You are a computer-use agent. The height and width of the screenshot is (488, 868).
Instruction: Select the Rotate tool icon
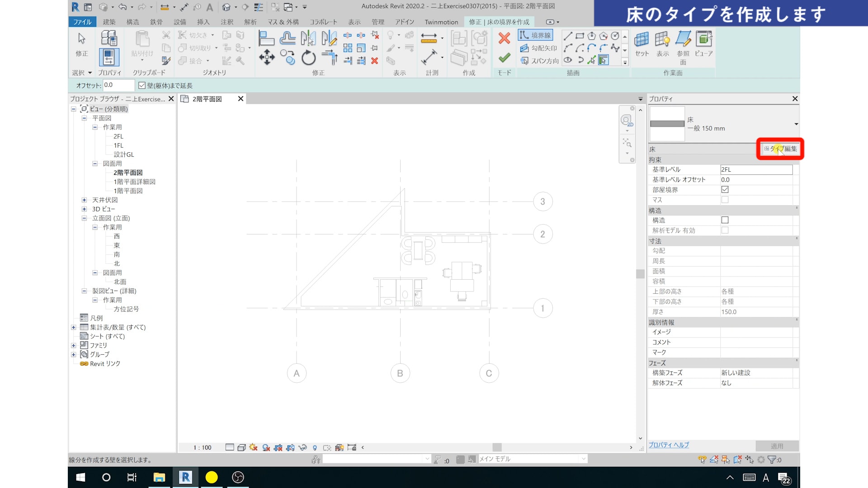[x=308, y=57]
